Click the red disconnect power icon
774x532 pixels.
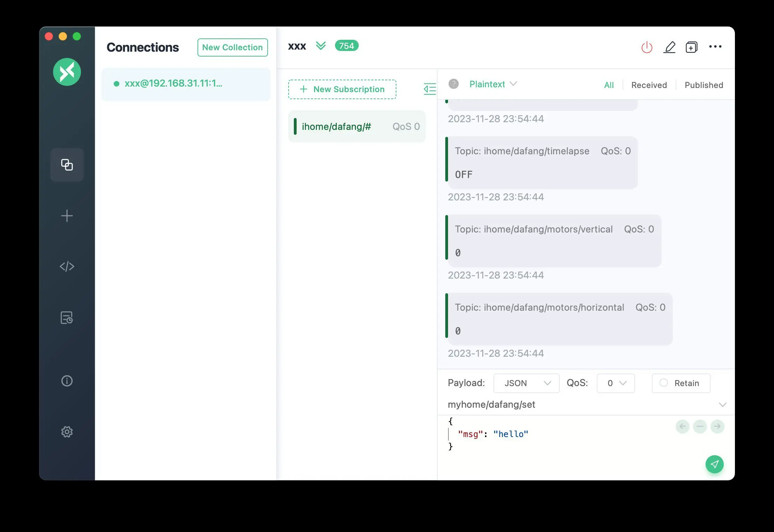coord(647,47)
